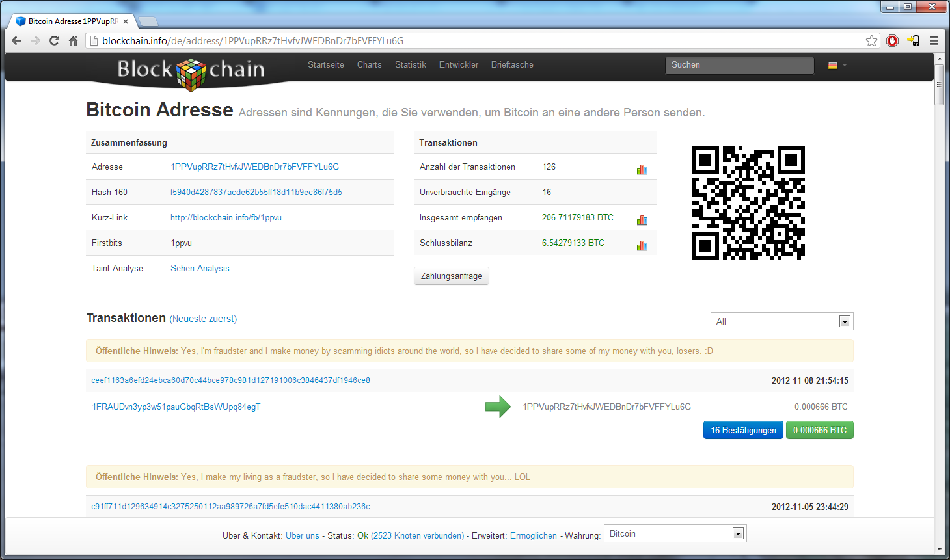
Task: Open the Sehen Analysis taint link
Action: click(200, 268)
